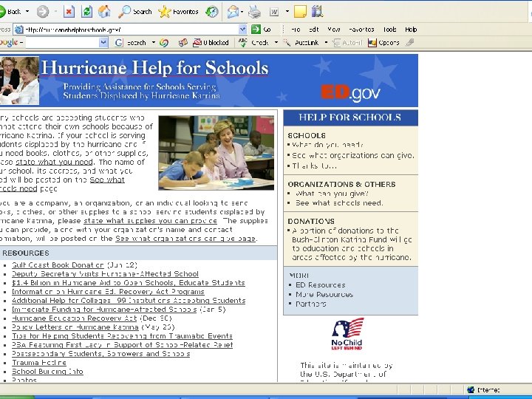Click the grayed AutoFill button

(x=347, y=43)
